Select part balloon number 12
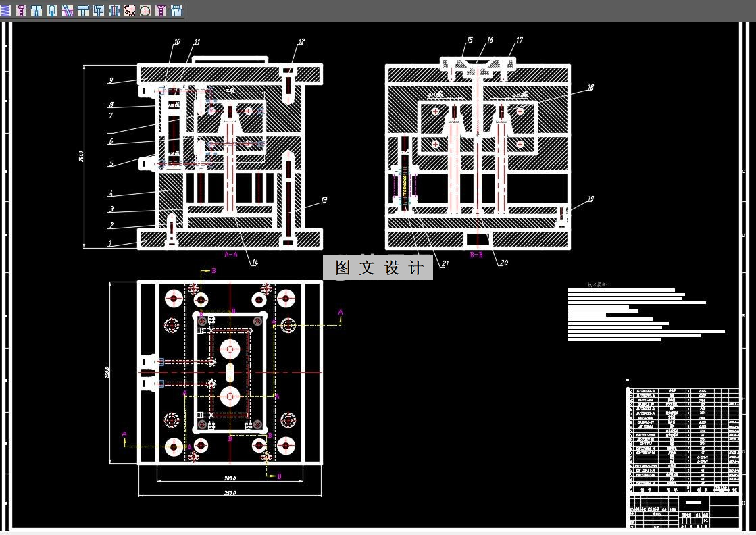The height and width of the screenshot is (535, 756). click(x=301, y=42)
